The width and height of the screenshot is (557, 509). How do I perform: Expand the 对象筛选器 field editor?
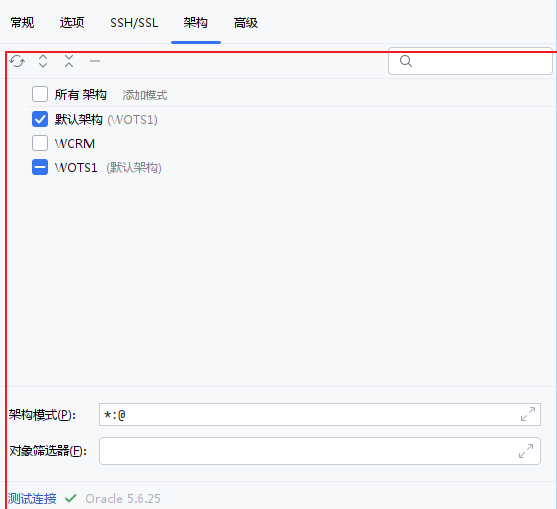pyautogui.click(x=526, y=451)
